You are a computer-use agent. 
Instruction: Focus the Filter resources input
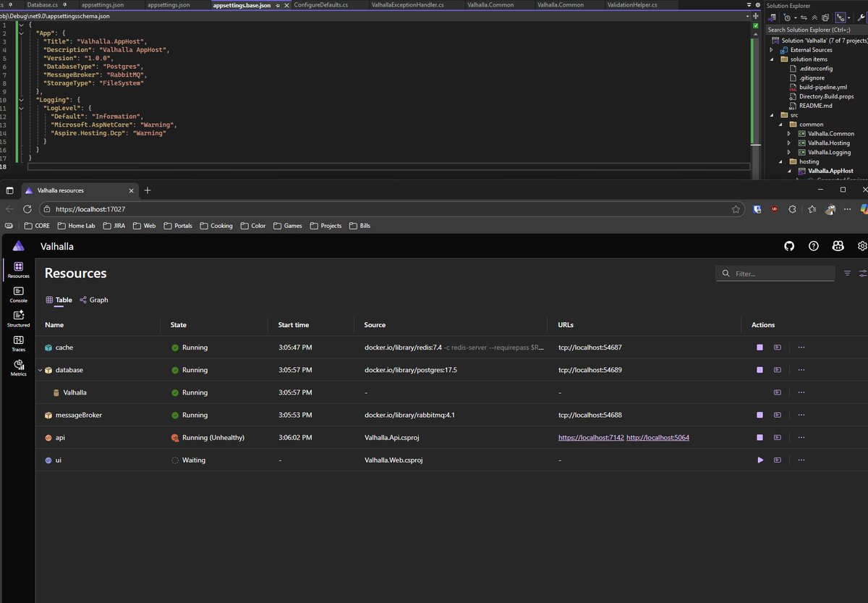pyautogui.click(x=774, y=274)
